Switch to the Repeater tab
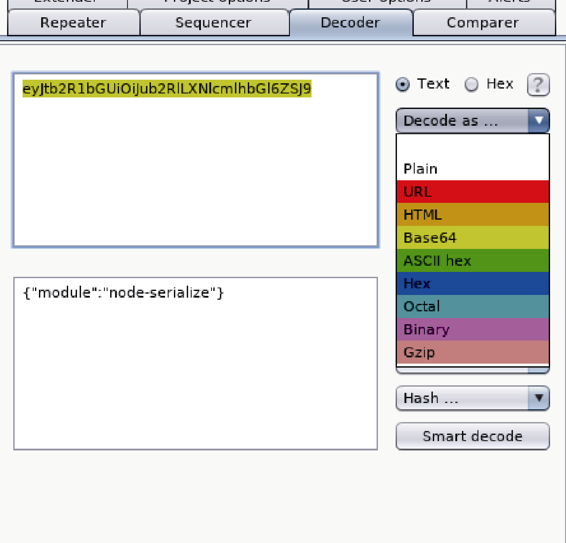 73,23
